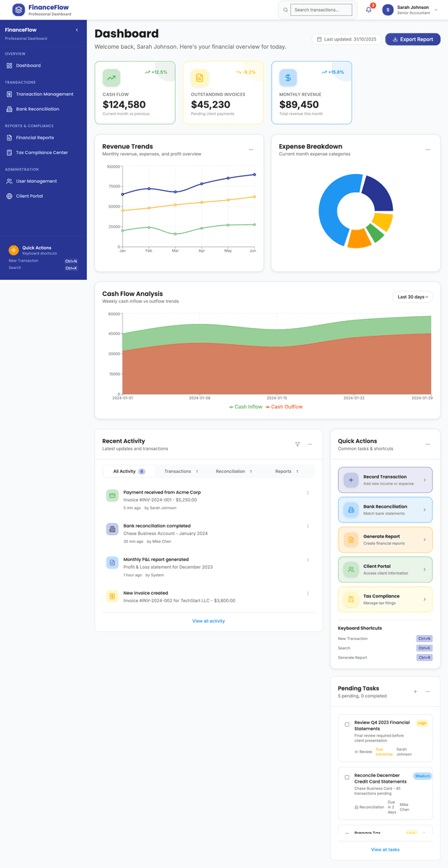Open Tax Compliance Center in the sidebar
Viewport: 448px width, 868px height.
[42, 152]
